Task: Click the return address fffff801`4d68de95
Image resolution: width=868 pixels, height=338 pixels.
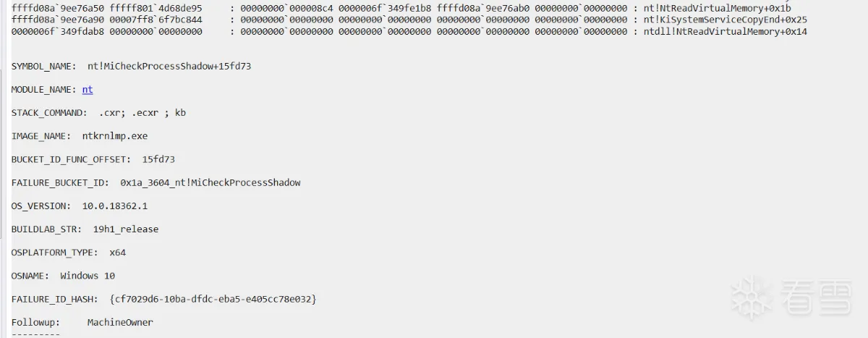Action: (156, 8)
